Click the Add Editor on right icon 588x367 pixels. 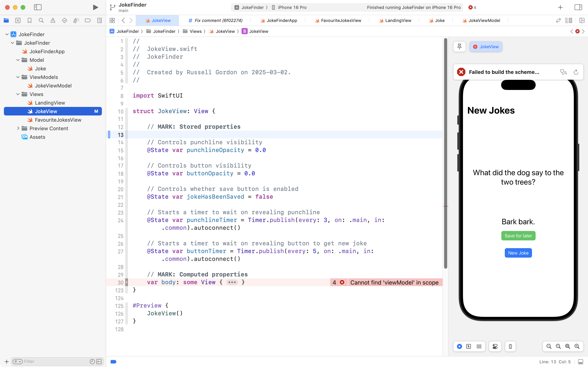click(582, 20)
